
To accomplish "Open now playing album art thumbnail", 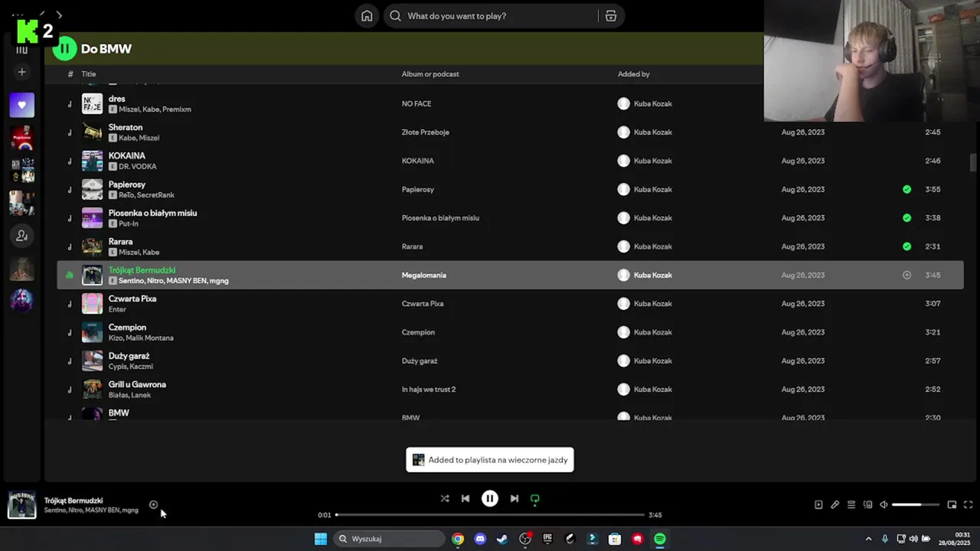I will coord(21,505).
